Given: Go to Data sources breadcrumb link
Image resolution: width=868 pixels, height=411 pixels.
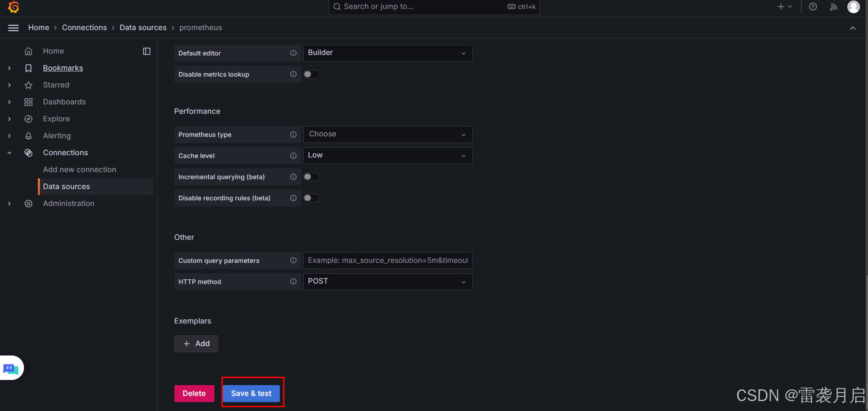Looking at the screenshot, I should (143, 28).
